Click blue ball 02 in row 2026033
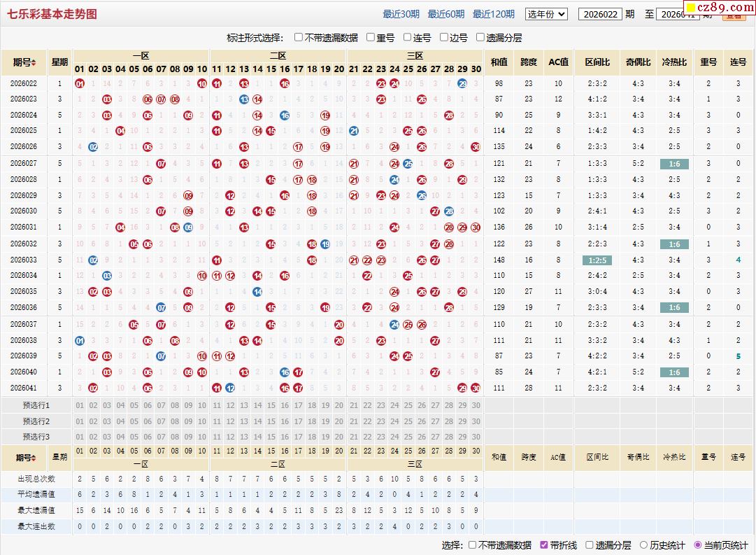756x555 pixels. click(93, 260)
